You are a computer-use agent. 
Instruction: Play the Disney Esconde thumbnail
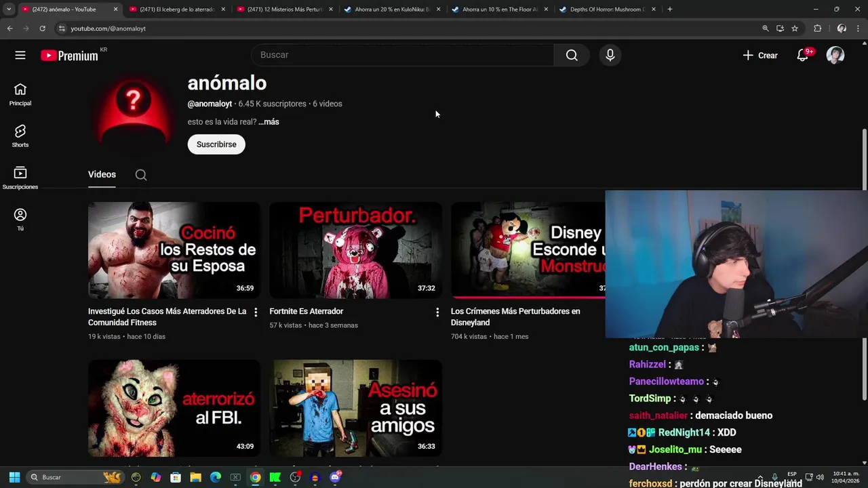528,250
